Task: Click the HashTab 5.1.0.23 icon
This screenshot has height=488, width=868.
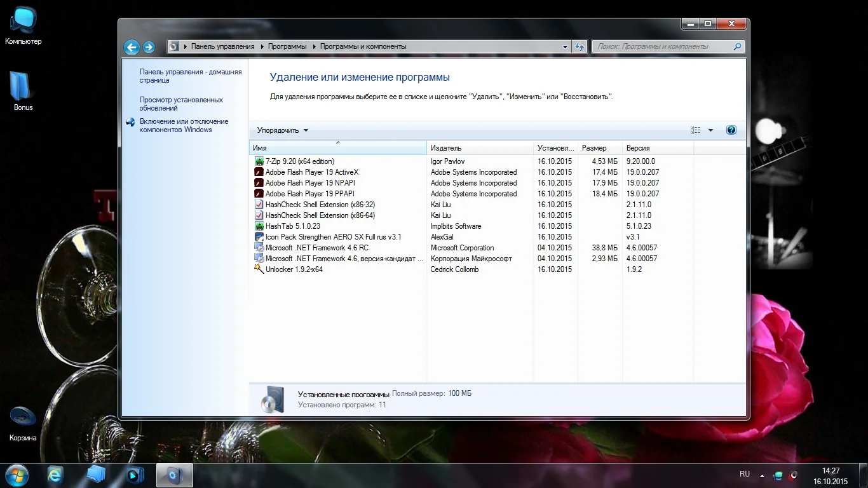Action: pyautogui.click(x=259, y=226)
